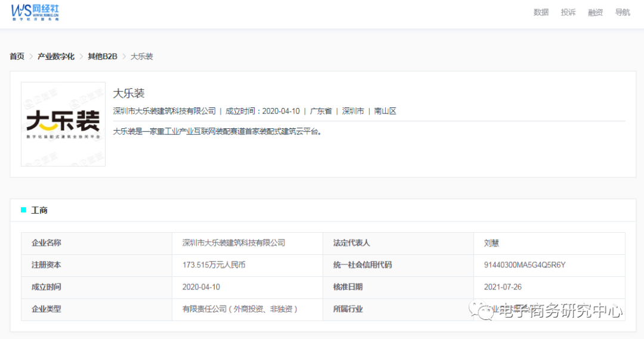Select the 大乐装 company title heading

(x=129, y=93)
